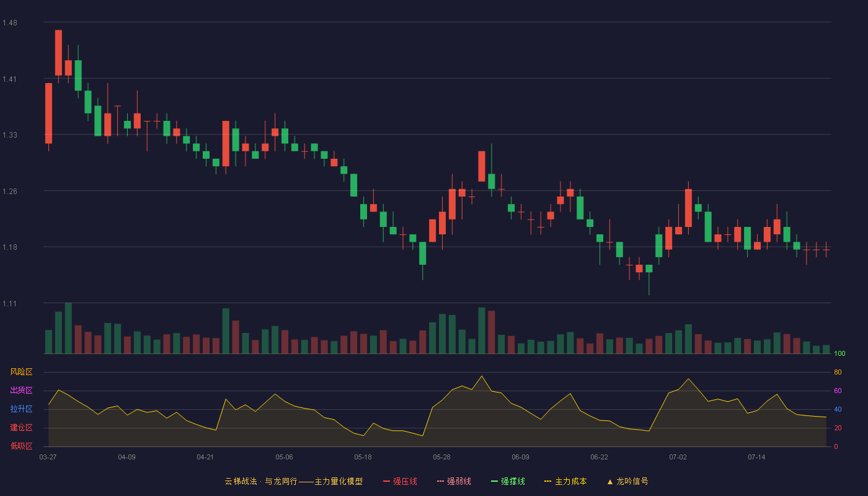Click the green dash icon before 强撑线
This screenshot has height=496, width=868.
(494, 481)
